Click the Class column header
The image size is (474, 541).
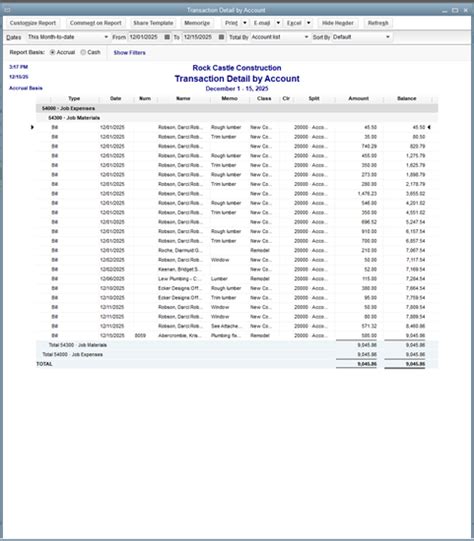[x=264, y=99]
